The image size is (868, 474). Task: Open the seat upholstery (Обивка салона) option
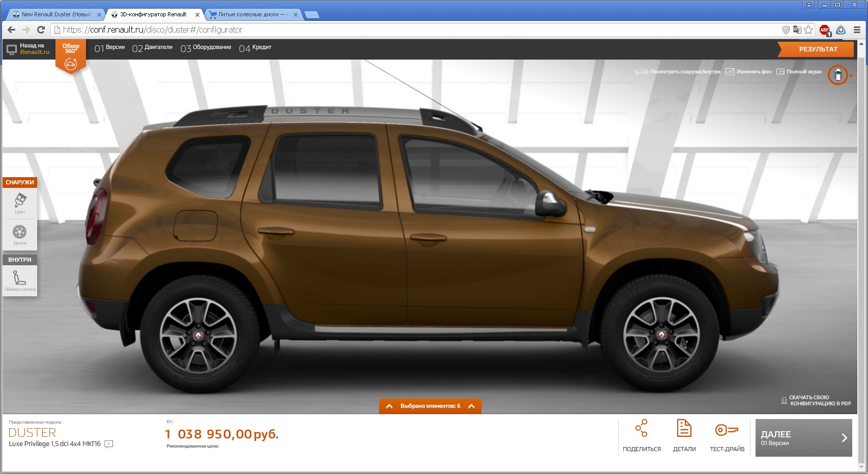pos(20,281)
